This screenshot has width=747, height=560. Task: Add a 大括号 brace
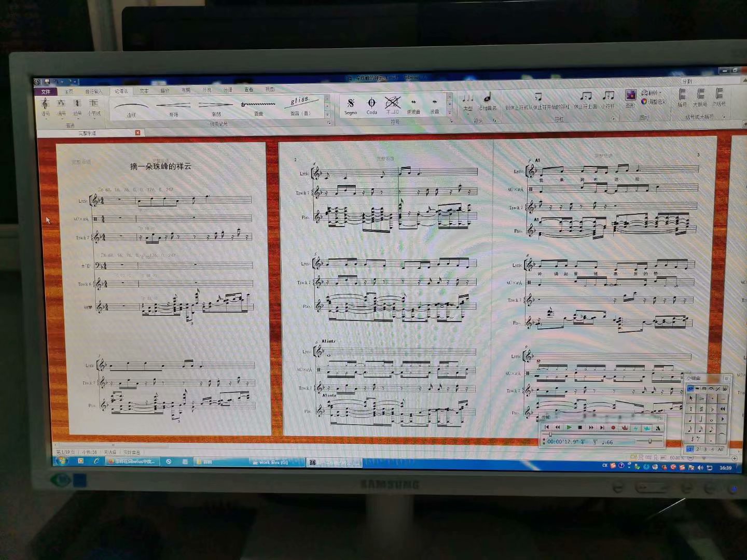[x=700, y=97]
